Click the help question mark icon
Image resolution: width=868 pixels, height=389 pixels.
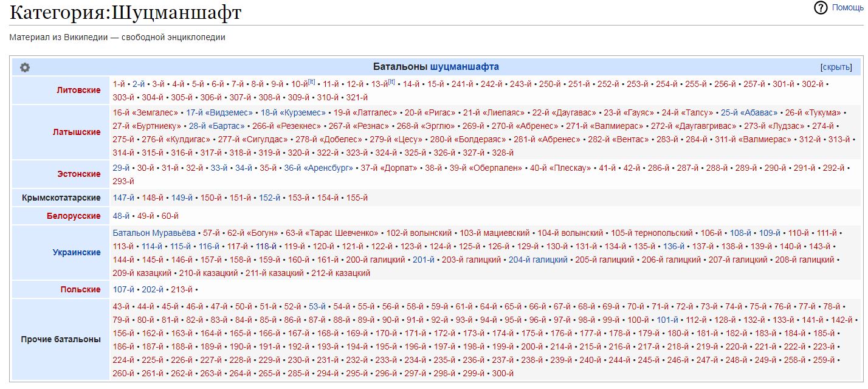coord(821,8)
